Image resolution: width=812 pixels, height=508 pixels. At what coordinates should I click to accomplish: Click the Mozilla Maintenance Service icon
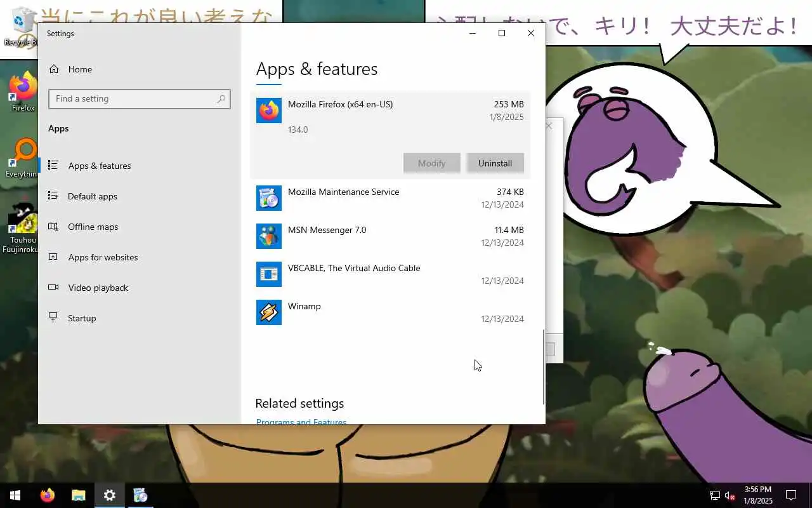click(269, 198)
